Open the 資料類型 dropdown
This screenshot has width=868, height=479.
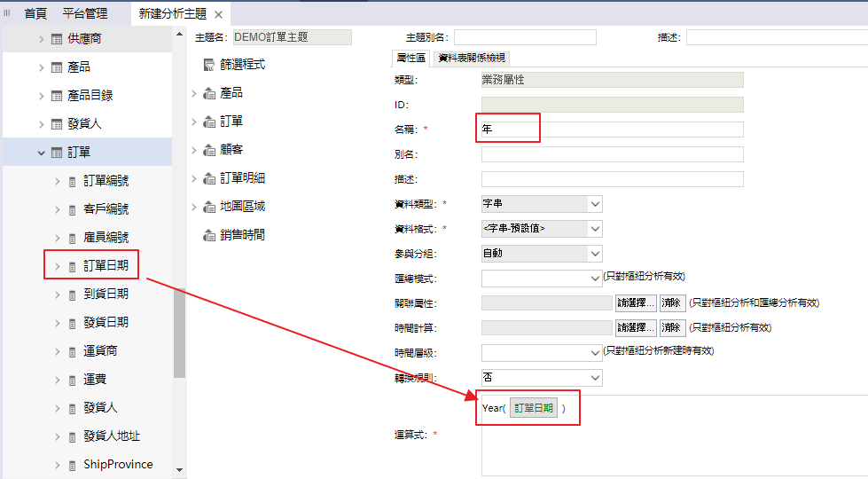(x=594, y=204)
